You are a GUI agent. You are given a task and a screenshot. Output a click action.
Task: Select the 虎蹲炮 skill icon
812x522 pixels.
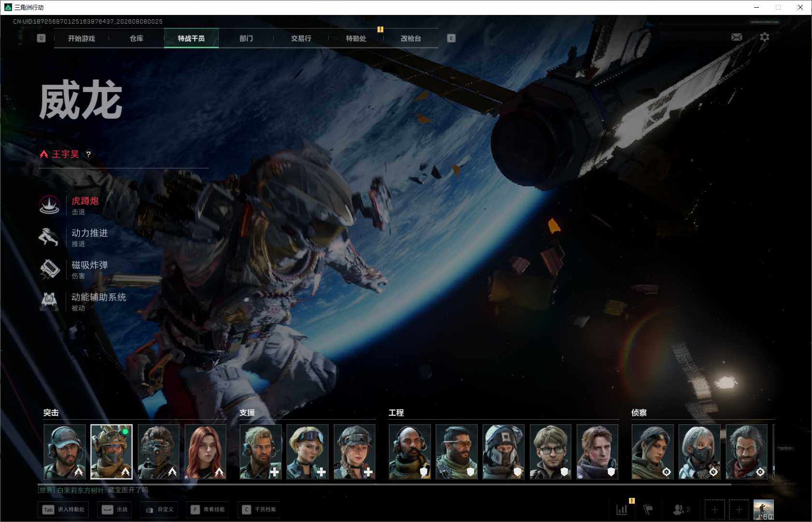[x=49, y=206]
